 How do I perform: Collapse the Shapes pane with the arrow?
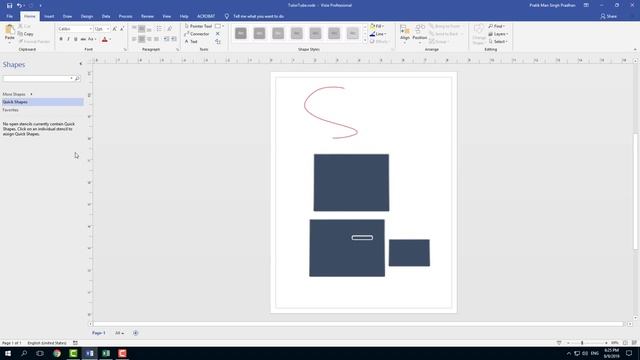coord(80,64)
